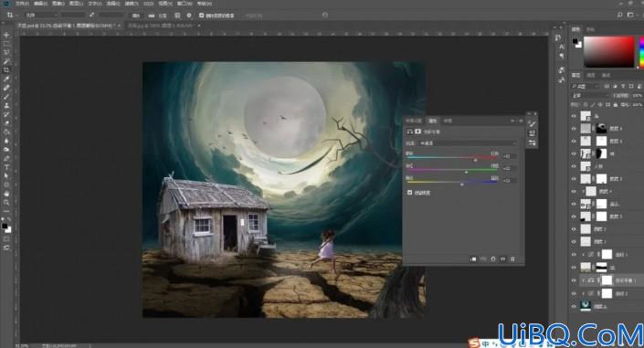Toggle lock all icon in Layers panel
The image size is (644, 348).
click(x=616, y=105)
